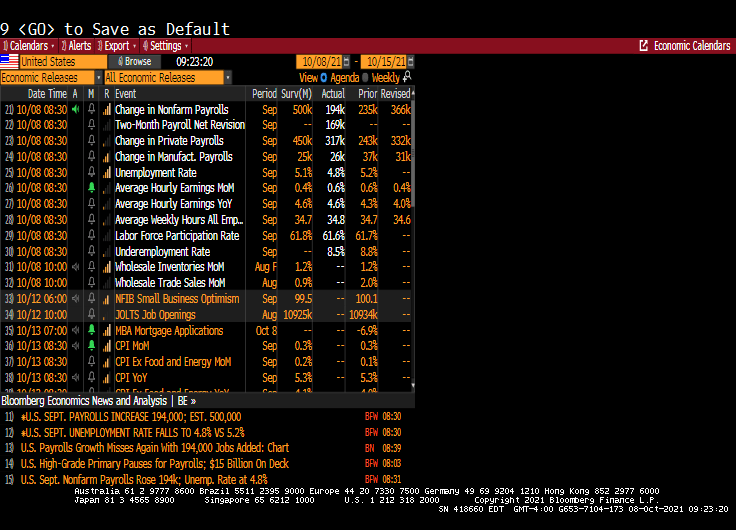Image resolution: width=736 pixels, height=530 pixels.
Task: Select the Weekly view radio button
Action: tap(365, 78)
